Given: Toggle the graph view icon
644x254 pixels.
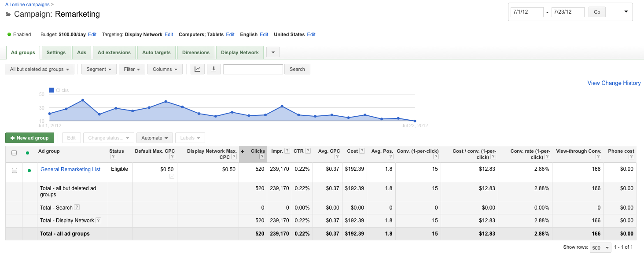Looking at the screenshot, I should (x=197, y=69).
